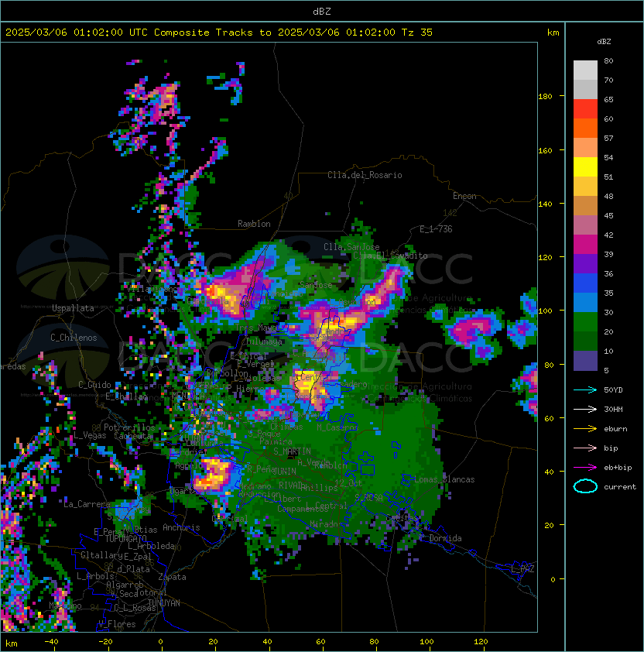Image resolution: width=644 pixels, height=652 pixels.
Task: Select the bright green 20-30 dBZ swatch
Action: pos(585,322)
